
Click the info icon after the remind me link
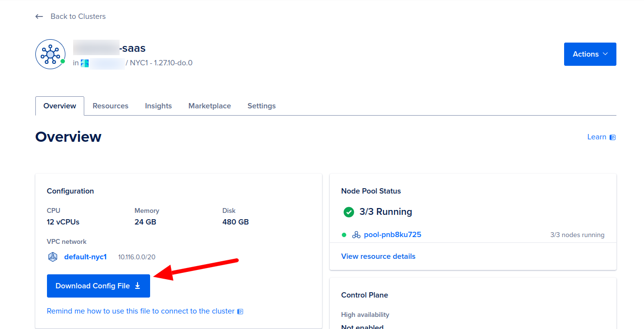240,311
